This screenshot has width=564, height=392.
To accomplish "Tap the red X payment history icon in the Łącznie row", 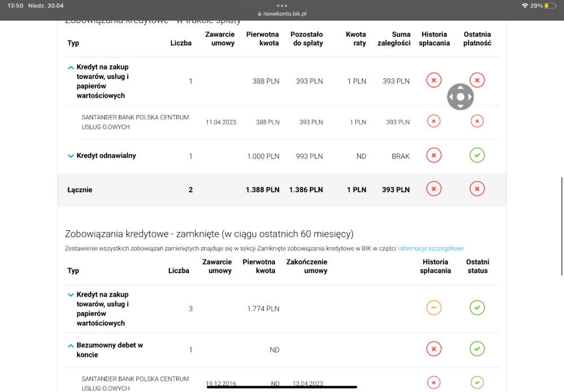I will point(434,189).
